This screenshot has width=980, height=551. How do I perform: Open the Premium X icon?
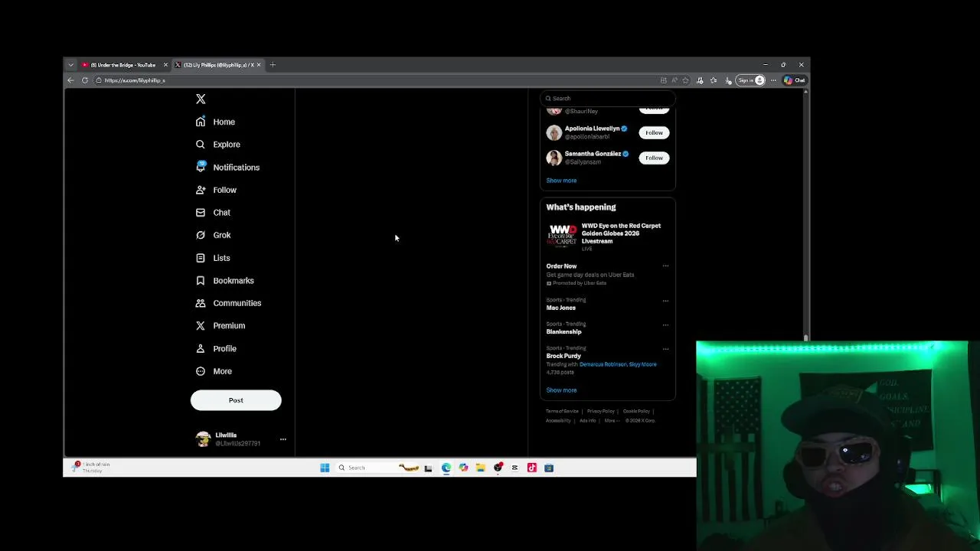click(x=201, y=325)
